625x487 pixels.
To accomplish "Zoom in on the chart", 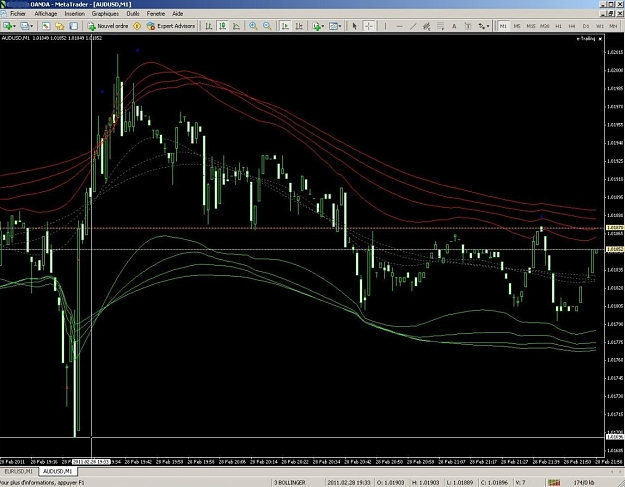I will (x=253, y=26).
